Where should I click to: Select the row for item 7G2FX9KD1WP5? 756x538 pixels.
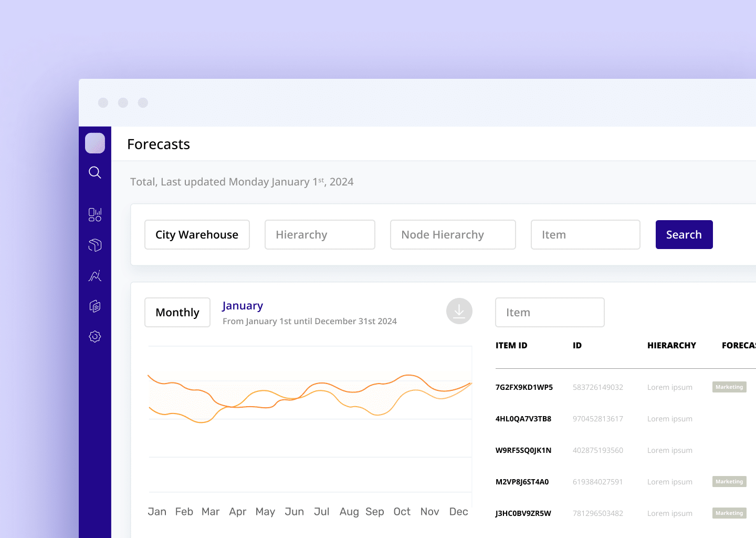pyautogui.click(x=524, y=387)
